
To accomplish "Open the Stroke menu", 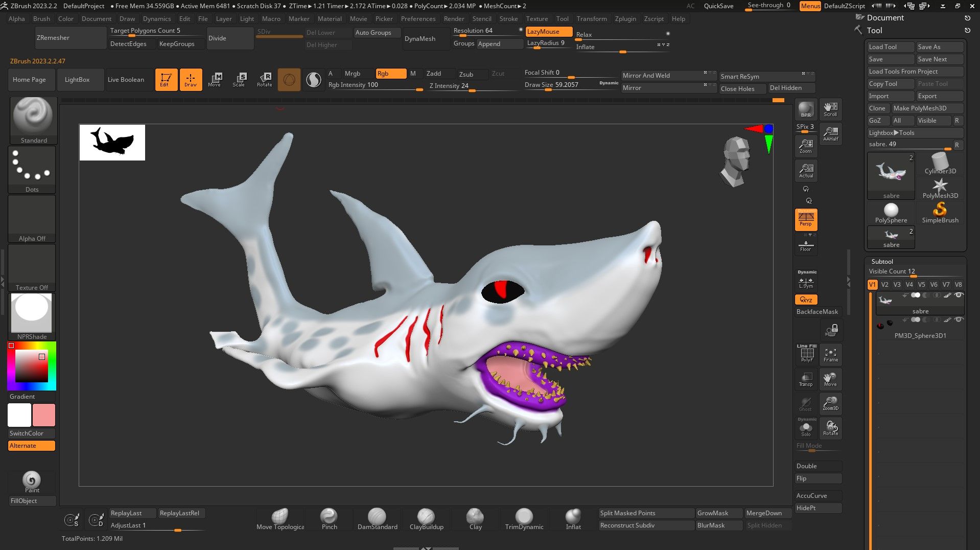I will (x=508, y=19).
